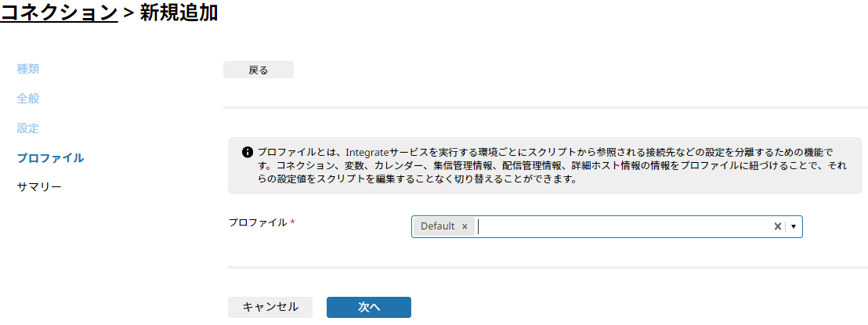Screen dimensions: 868x325
Task: Jump to the 設定 step
Action: [28, 129]
